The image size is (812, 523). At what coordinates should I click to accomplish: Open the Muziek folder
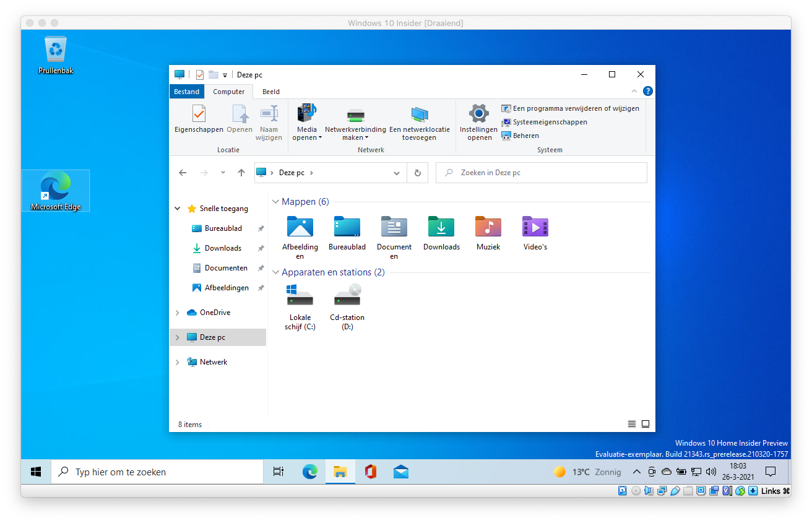click(488, 227)
